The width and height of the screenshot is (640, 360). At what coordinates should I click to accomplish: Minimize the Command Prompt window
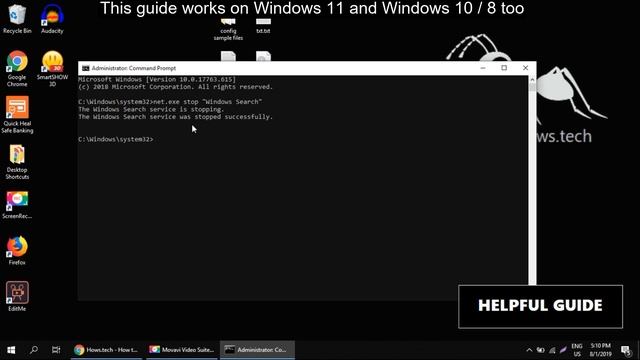point(483,68)
